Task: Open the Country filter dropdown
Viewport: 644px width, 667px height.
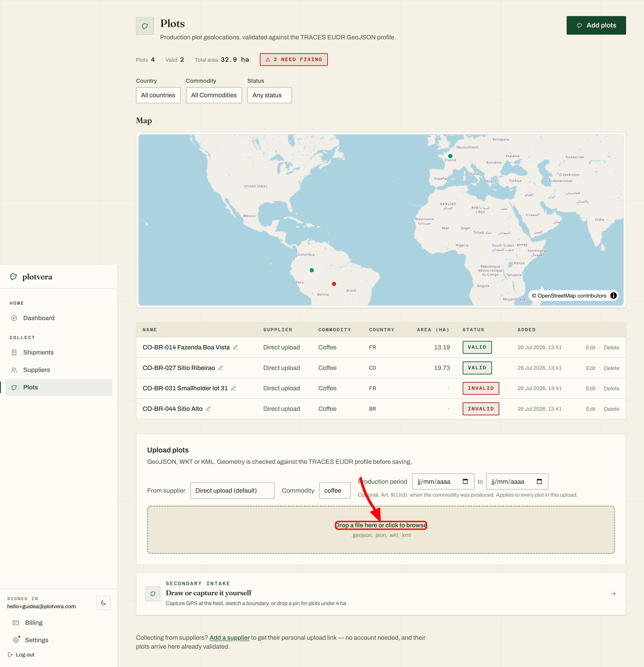Action: pyautogui.click(x=158, y=95)
